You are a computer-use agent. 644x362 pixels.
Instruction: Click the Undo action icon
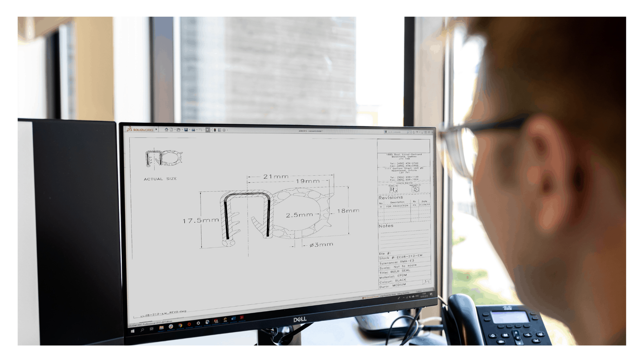[x=201, y=130]
